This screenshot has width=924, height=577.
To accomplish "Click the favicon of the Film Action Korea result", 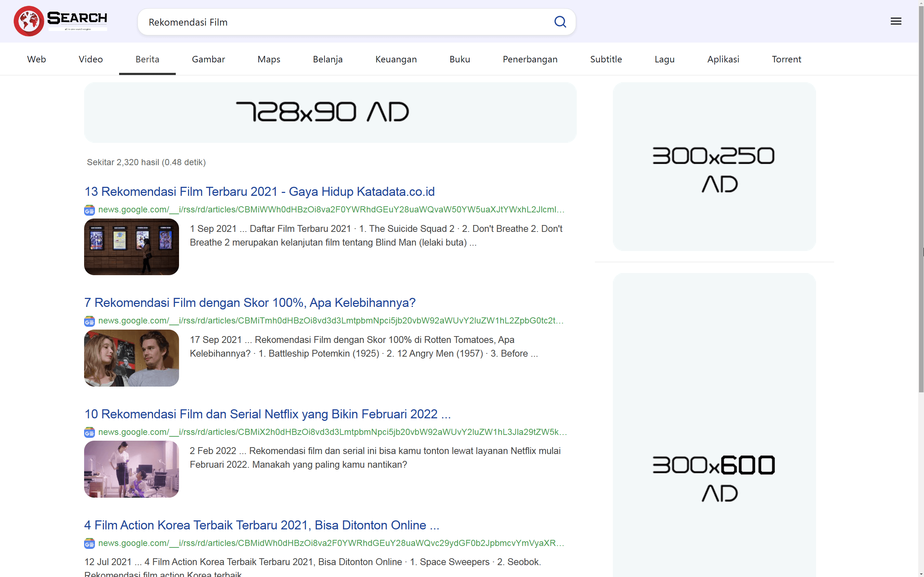I will tap(90, 543).
